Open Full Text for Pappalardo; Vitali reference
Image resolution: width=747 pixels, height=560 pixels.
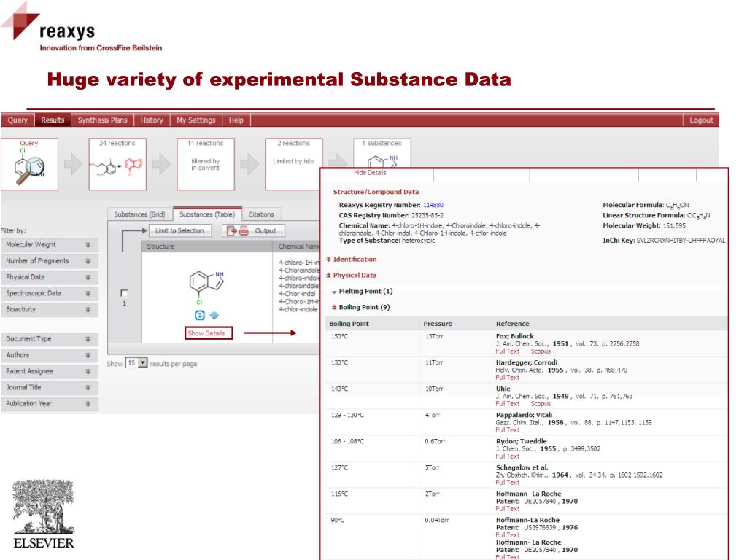(508, 429)
